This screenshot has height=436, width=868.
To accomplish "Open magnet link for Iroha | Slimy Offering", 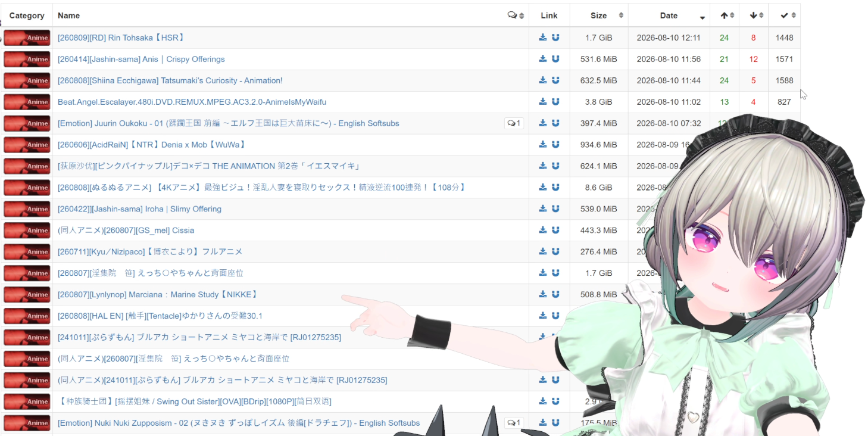I will coord(555,209).
